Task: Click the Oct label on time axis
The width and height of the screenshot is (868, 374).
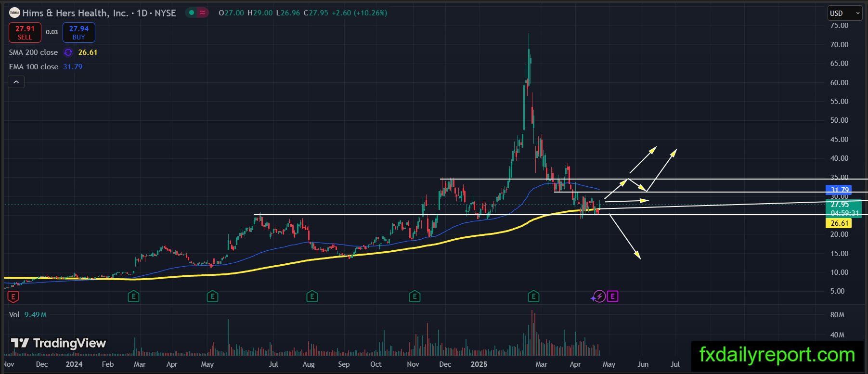Action: (376, 364)
